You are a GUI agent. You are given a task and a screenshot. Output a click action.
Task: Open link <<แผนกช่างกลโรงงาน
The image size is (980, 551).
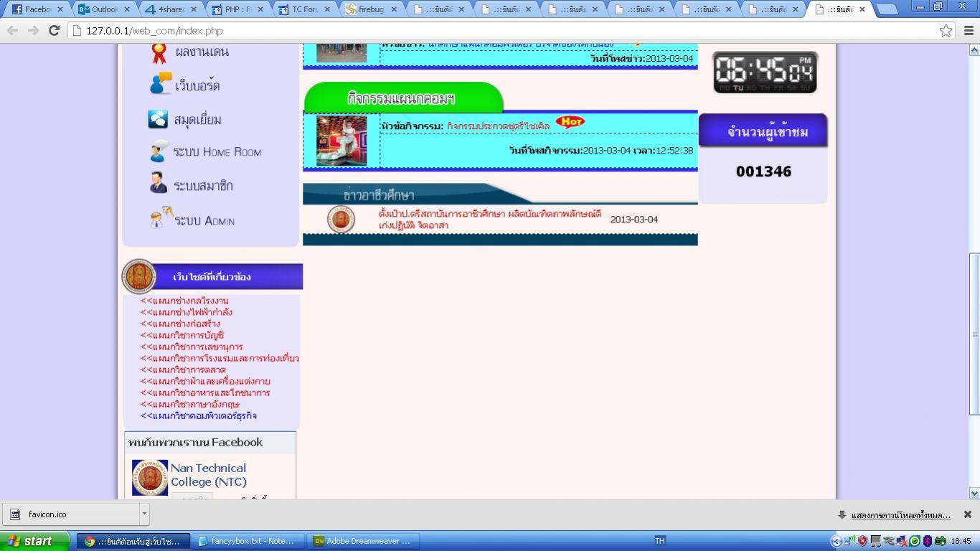184,301
